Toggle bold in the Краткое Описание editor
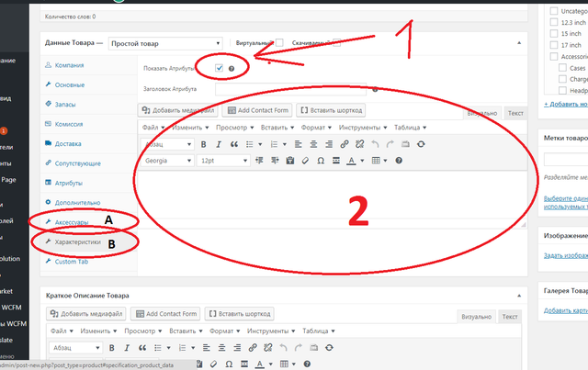This screenshot has height=370, width=588. pos(111,348)
